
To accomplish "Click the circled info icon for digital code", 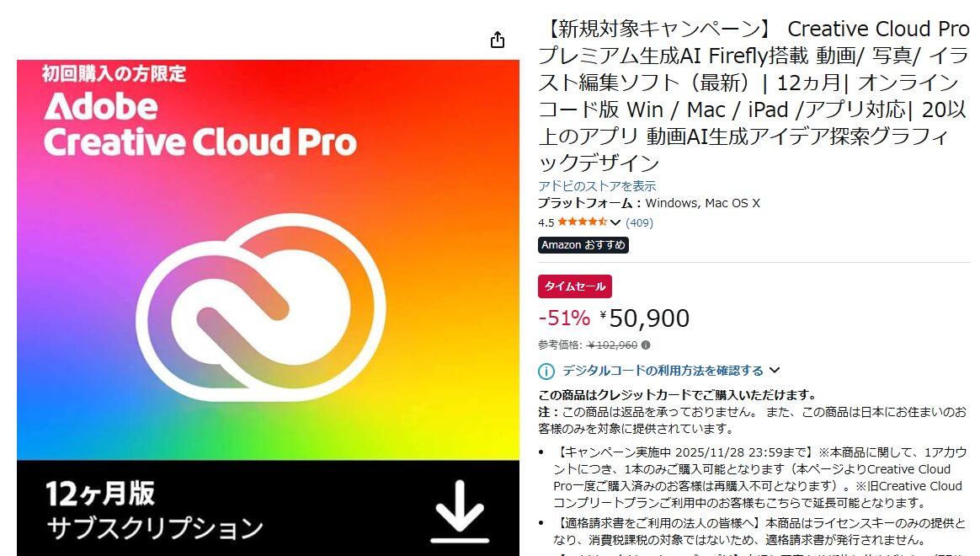I will (546, 372).
